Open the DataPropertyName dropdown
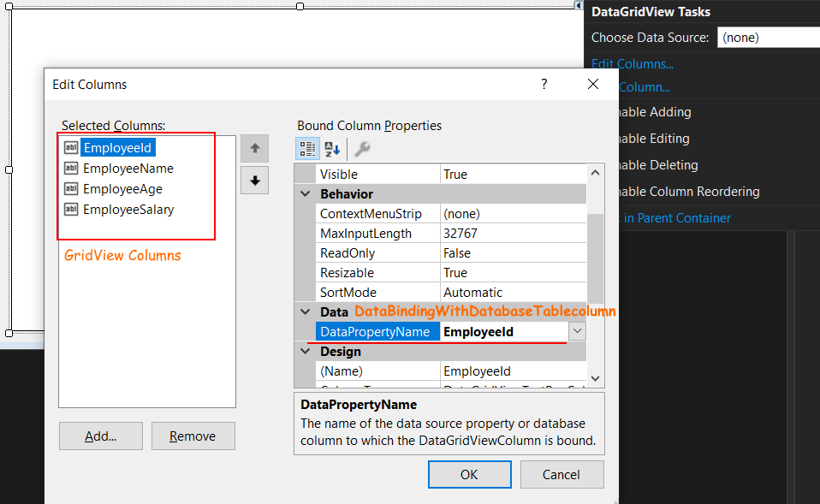The image size is (820, 504). [577, 330]
